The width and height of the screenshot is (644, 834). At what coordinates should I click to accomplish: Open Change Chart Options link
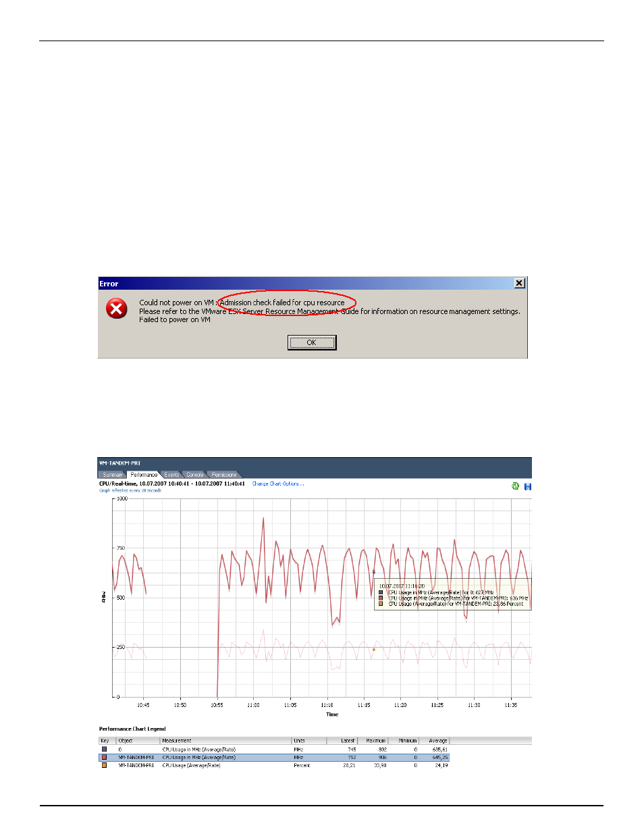277,484
